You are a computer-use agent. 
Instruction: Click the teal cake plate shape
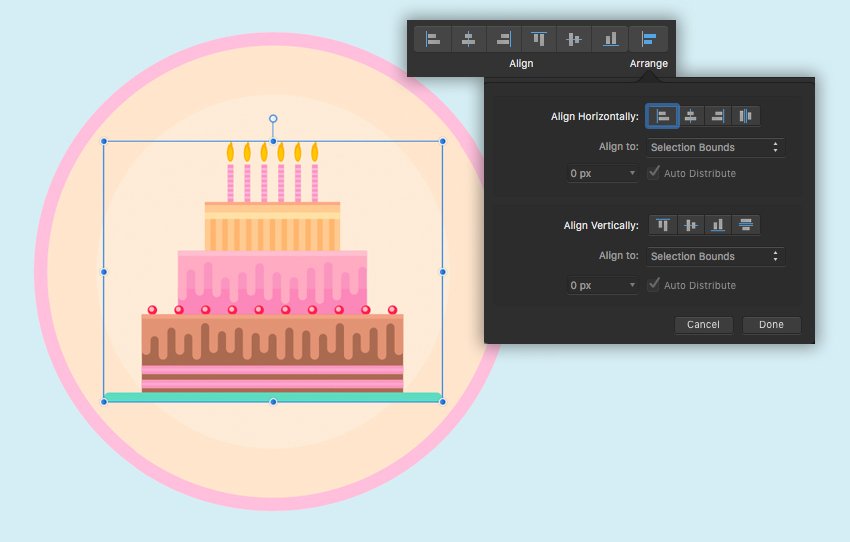click(273, 397)
